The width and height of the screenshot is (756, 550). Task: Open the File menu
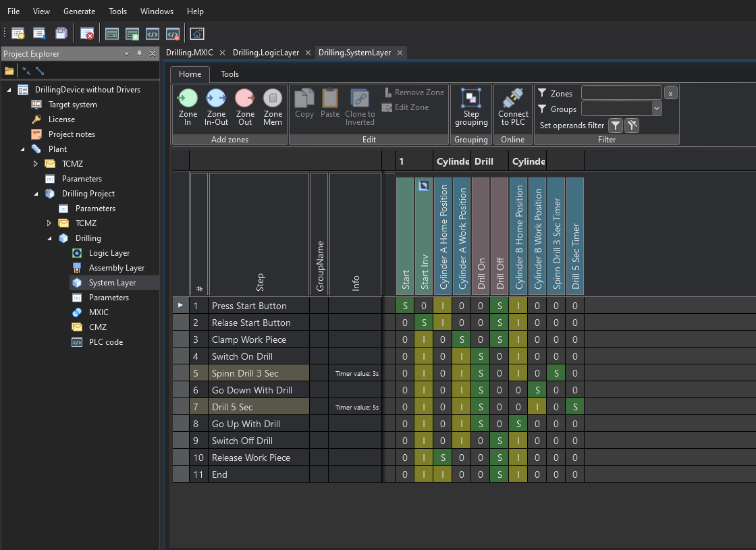[x=13, y=11]
